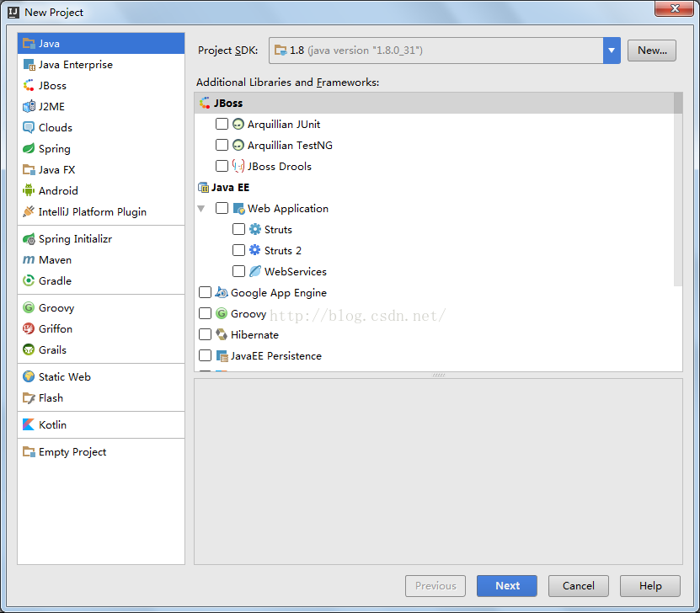
Task: Click the Project SDK combo box field
Action: [445, 51]
